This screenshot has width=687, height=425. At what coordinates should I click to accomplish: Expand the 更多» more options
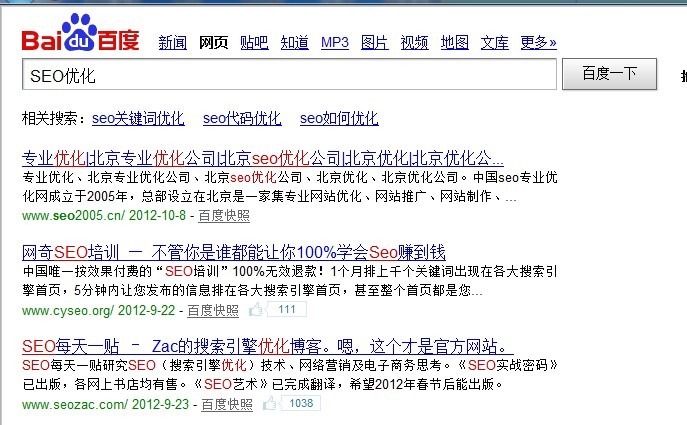click(x=538, y=42)
